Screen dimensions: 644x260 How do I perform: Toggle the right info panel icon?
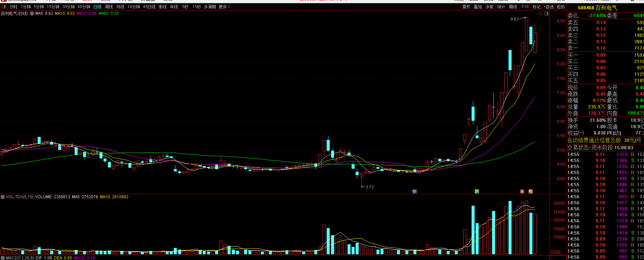tap(547, 14)
